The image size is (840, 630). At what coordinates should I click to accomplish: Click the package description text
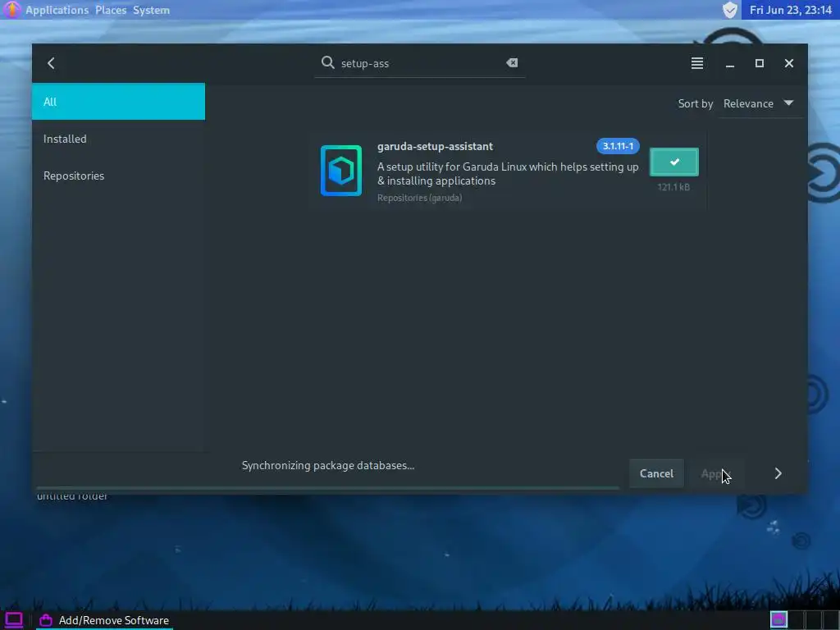pos(508,174)
